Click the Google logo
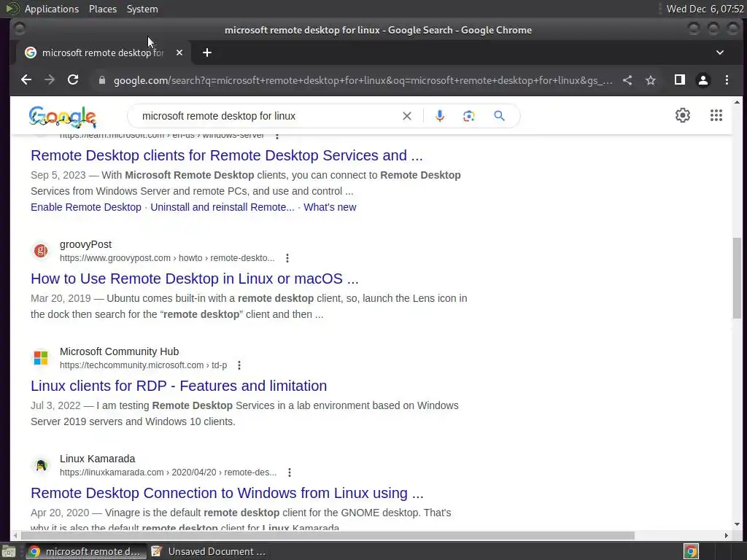The width and height of the screenshot is (747, 560). 63,116
